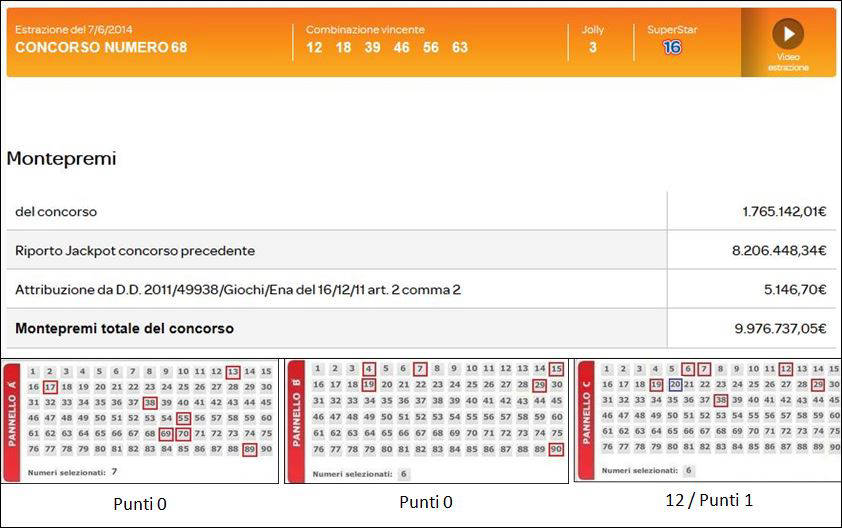This screenshot has width=842, height=528.
Task: Deselect number 12 in Pannello C
Action: (786, 369)
